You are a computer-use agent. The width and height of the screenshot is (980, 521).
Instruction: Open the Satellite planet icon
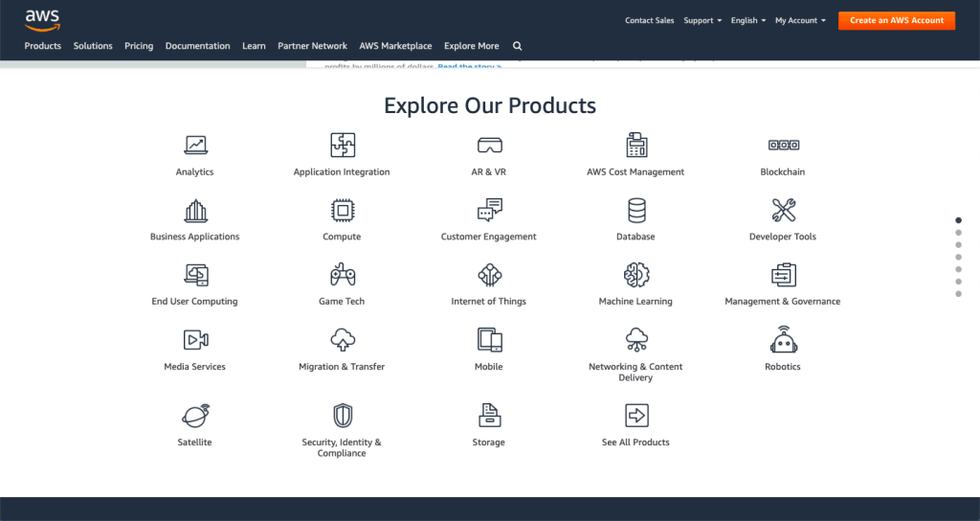coord(195,416)
